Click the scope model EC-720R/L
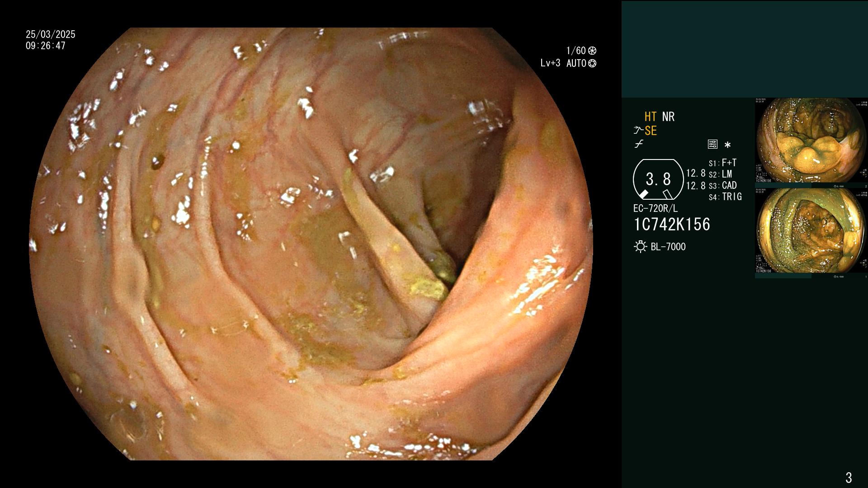The width and height of the screenshot is (868, 488). 656,209
